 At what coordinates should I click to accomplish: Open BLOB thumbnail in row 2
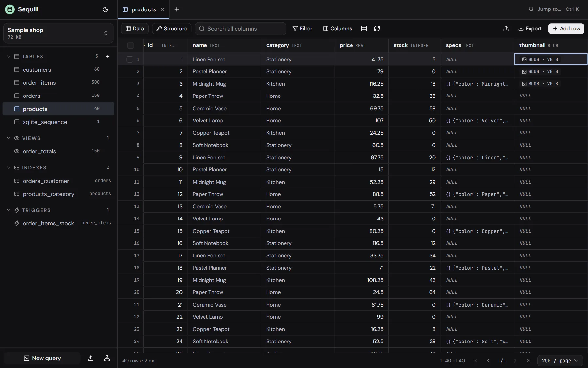pyautogui.click(x=540, y=71)
